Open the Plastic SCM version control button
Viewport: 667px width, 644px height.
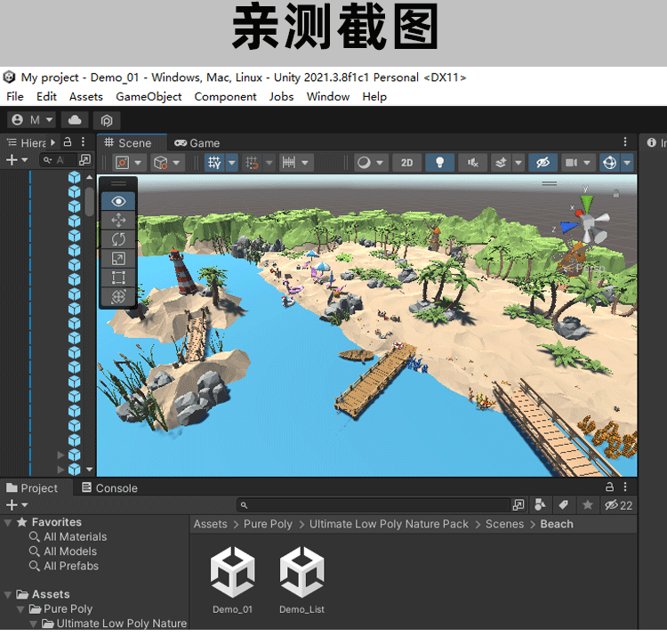coord(107,121)
